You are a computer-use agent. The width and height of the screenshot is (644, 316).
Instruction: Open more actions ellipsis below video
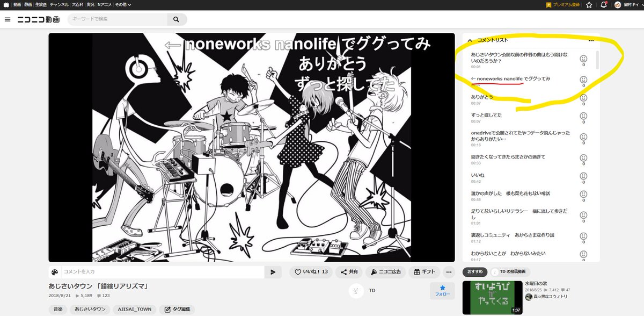click(449, 272)
